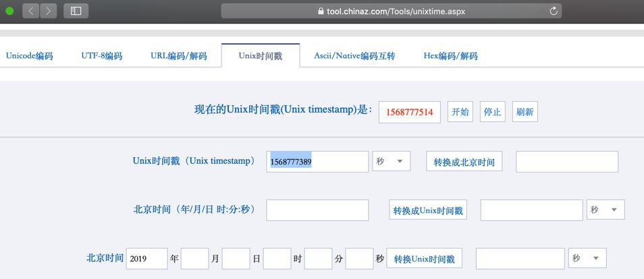Open the 秒 dropdown in the 年/月/日 row
Image resolution: width=644 pixels, height=279 pixels.
tap(606, 210)
